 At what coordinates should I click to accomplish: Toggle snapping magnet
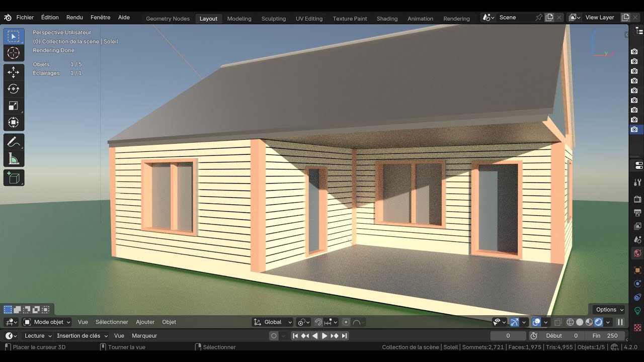point(318,322)
